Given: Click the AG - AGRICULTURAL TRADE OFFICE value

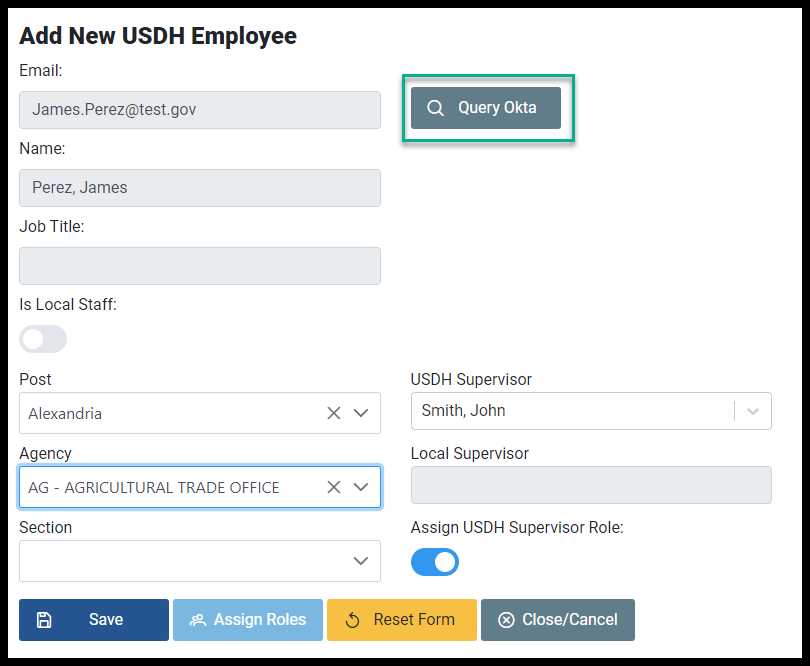Looking at the screenshot, I should point(154,487).
